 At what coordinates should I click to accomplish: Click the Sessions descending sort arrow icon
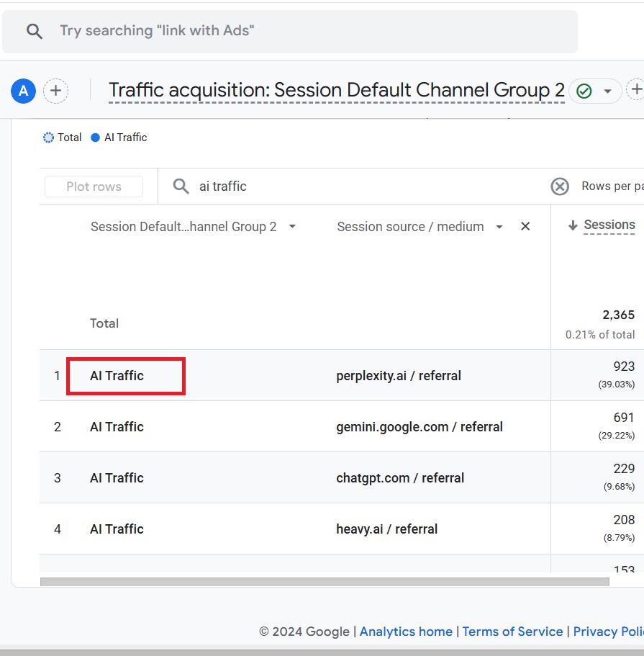click(x=573, y=225)
